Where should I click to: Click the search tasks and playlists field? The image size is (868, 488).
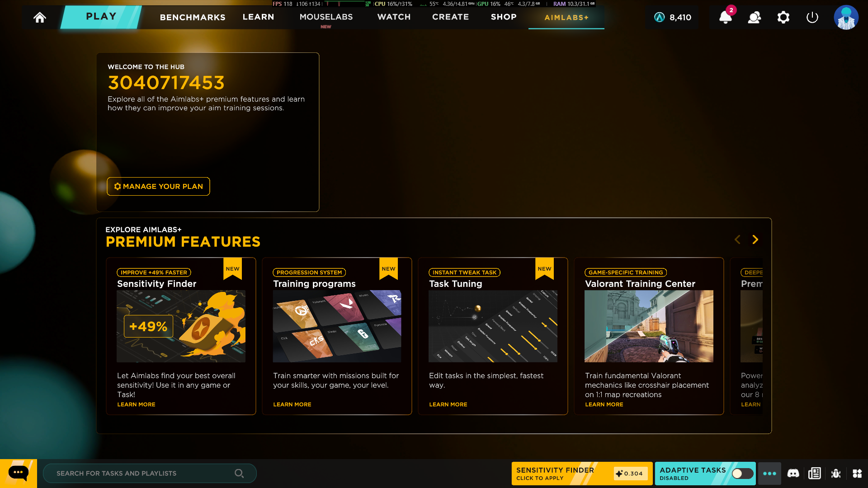(150, 473)
